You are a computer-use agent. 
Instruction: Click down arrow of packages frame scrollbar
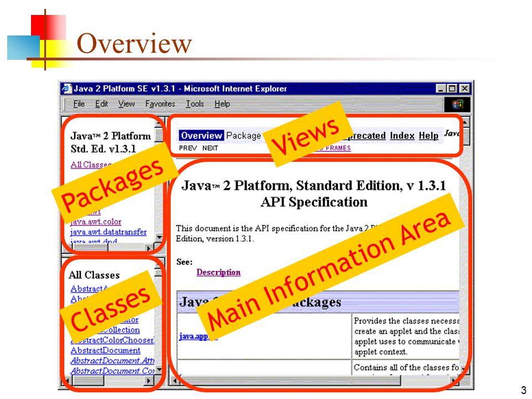pos(159,237)
